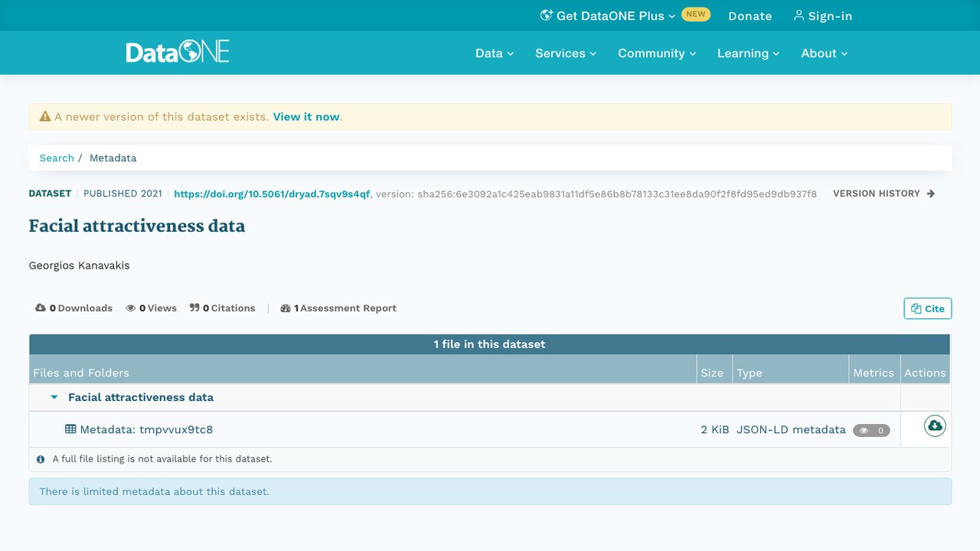Image resolution: width=980 pixels, height=551 pixels.
Task: Click the JSON-LD metadata type cell
Action: click(x=791, y=429)
